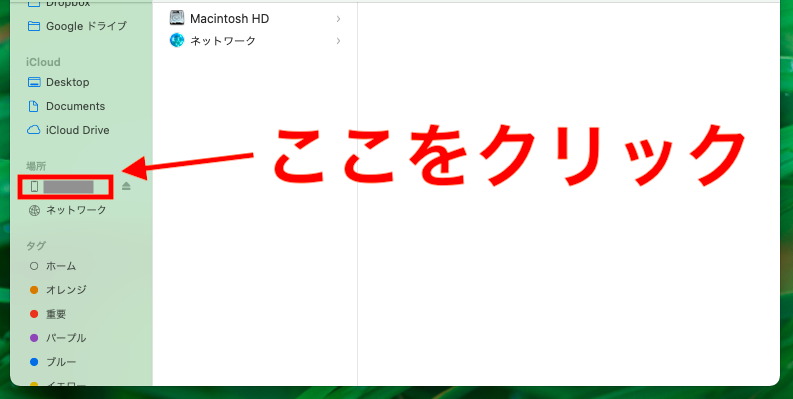Click the 場所 section header
793x399 pixels.
pos(36,165)
